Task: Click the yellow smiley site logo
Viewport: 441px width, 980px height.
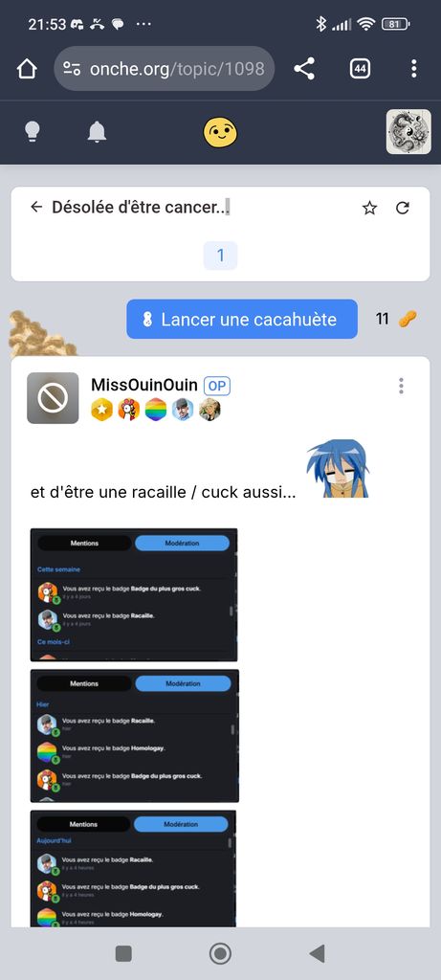Action: click(220, 132)
